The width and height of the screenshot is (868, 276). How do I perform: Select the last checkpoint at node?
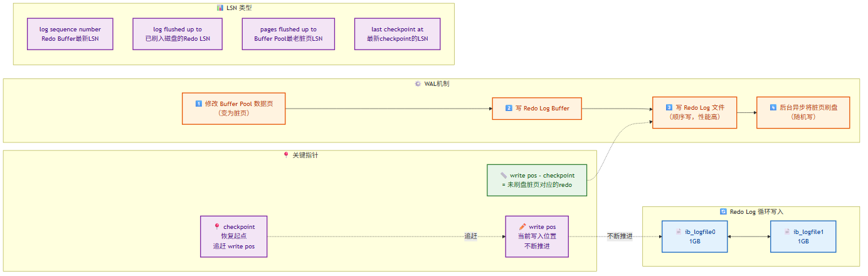pyautogui.click(x=398, y=34)
